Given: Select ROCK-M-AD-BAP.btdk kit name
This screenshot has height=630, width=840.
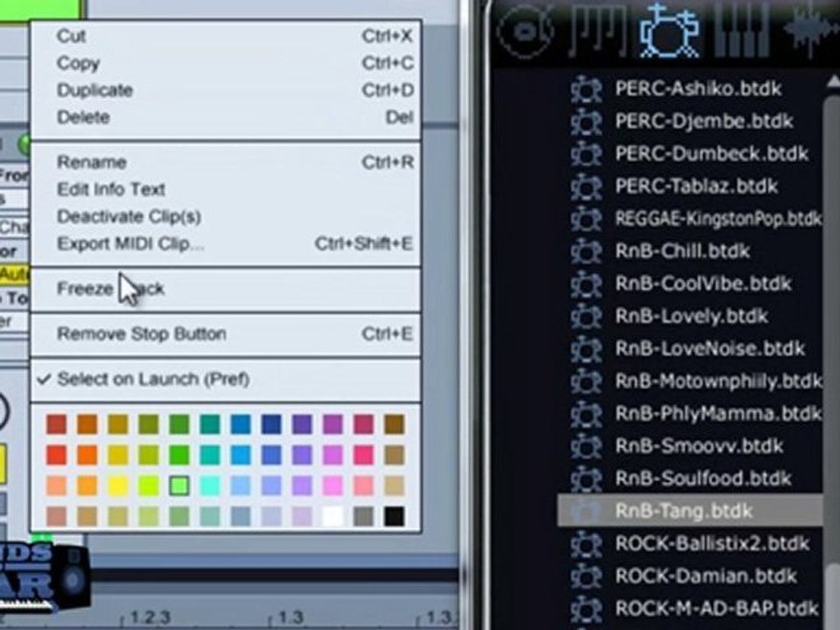Looking at the screenshot, I should pos(717,609).
